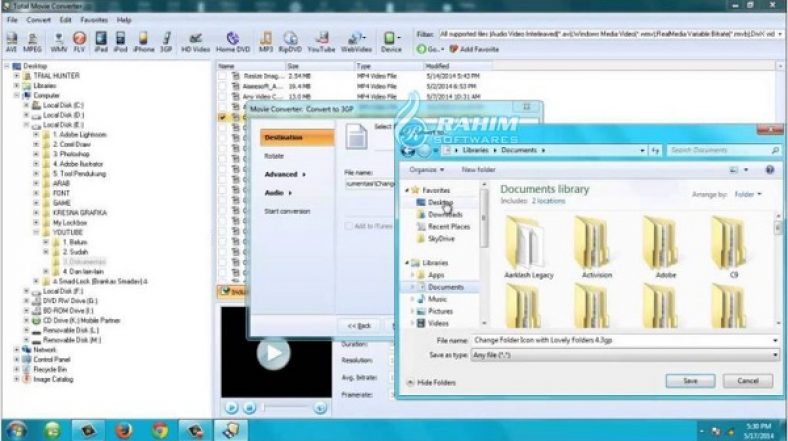Screen dimensions: 788x441
Task: Open the RipDVD tool icon
Action: click(290, 42)
